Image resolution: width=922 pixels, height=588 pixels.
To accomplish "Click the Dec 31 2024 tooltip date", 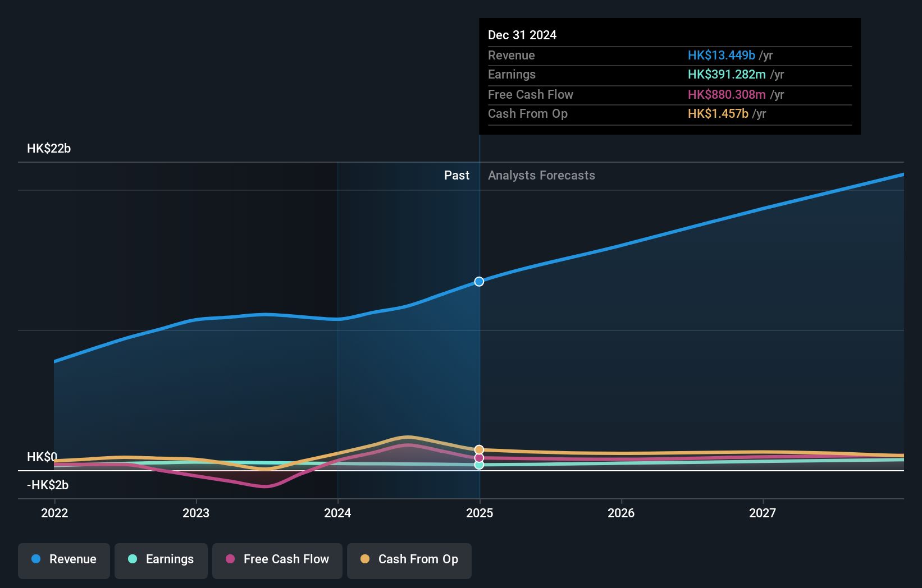I will [522, 35].
